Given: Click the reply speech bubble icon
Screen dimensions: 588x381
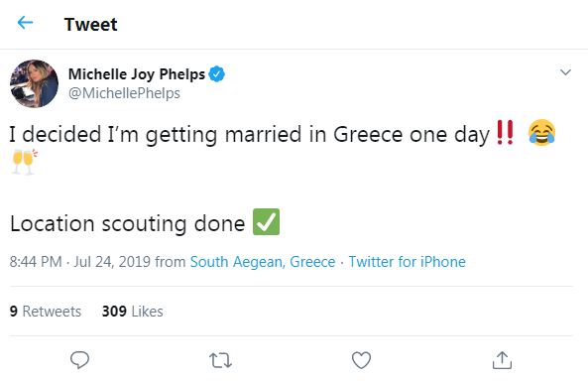Looking at the screenshot, I should point(79,359).
